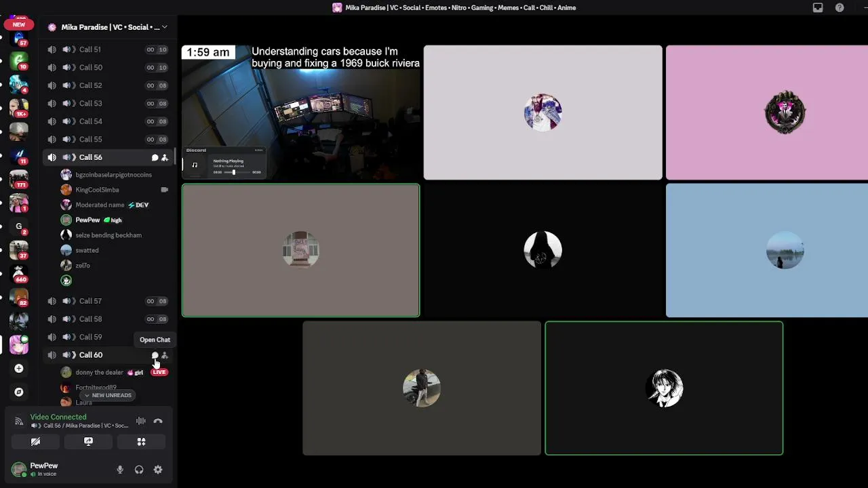This screenshot has height=488, width=868.
Task: Select the pink anime-girl server icon
Action: (x=19, y=345)
